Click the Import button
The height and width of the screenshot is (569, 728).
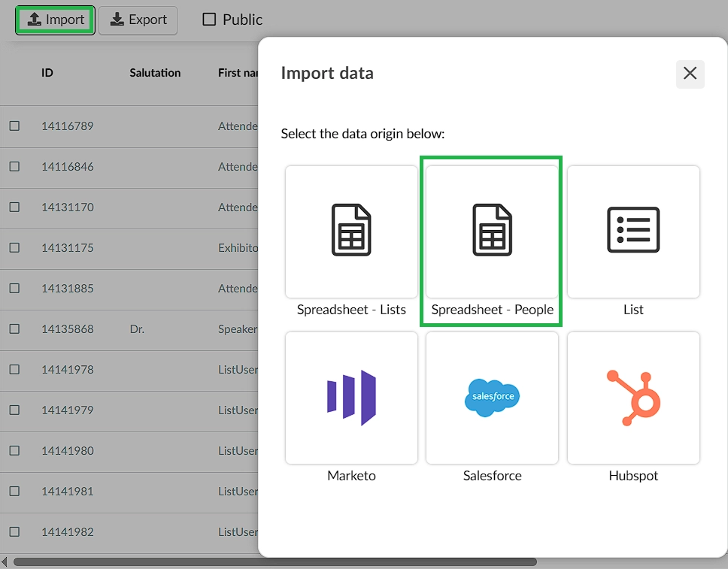click(x=55, y=20)
